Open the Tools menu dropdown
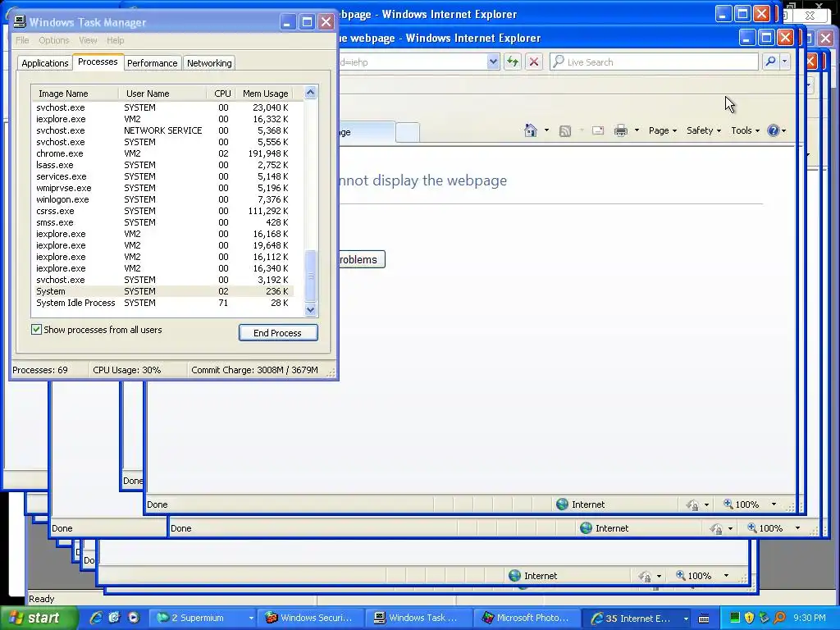840x630 pixels. click(745, 130)
